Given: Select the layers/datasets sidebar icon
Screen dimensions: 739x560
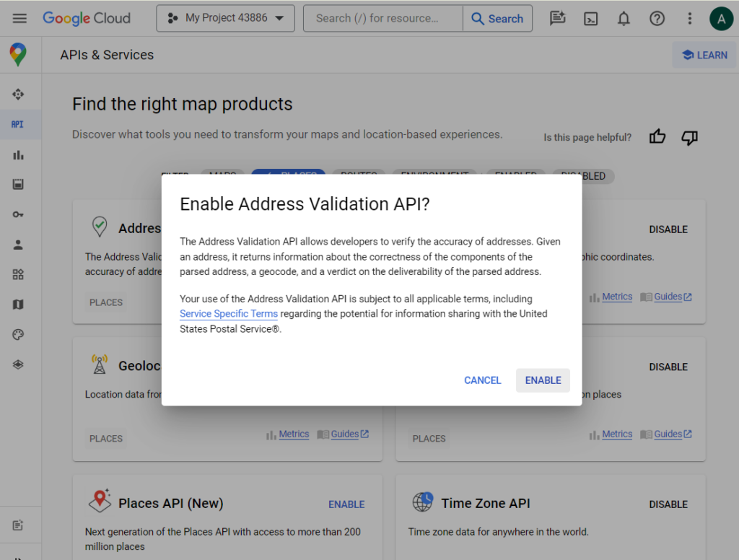Looking at the screenshot, I should (19, 364).
